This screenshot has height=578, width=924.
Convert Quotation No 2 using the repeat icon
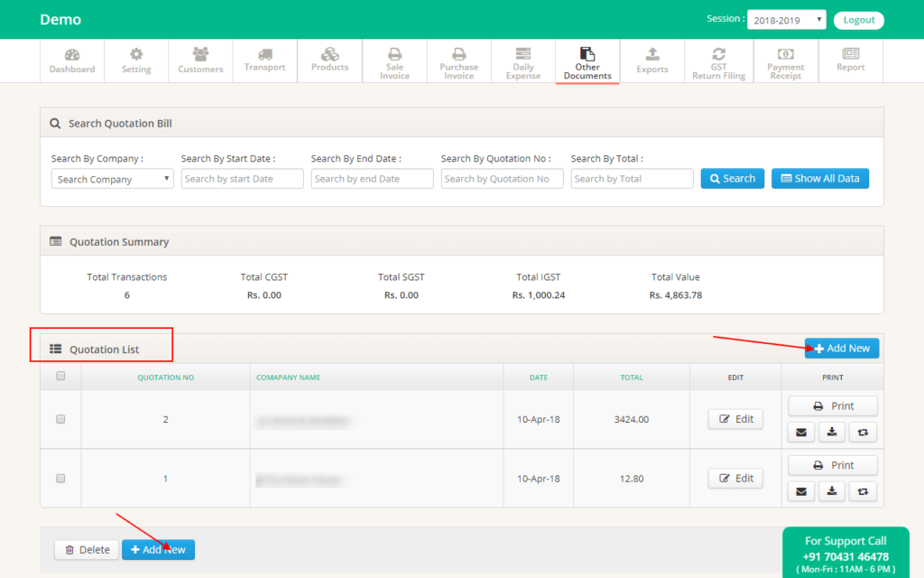pos(863,432)
